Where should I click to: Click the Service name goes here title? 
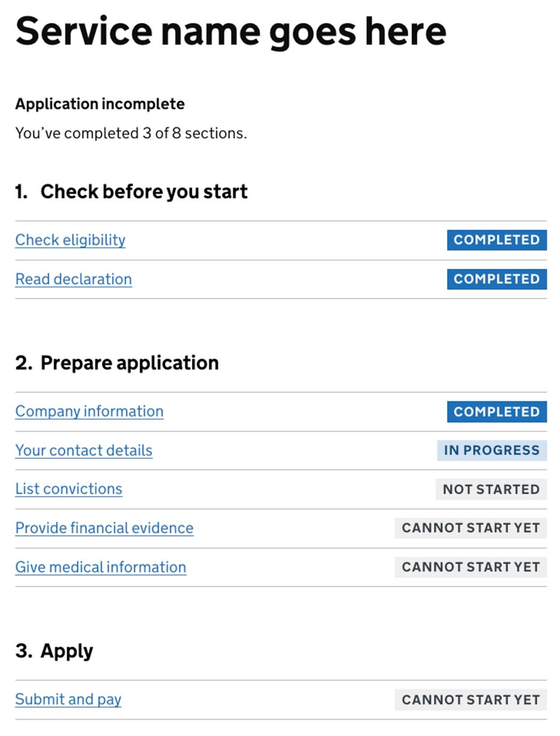[x=231, y=31]
